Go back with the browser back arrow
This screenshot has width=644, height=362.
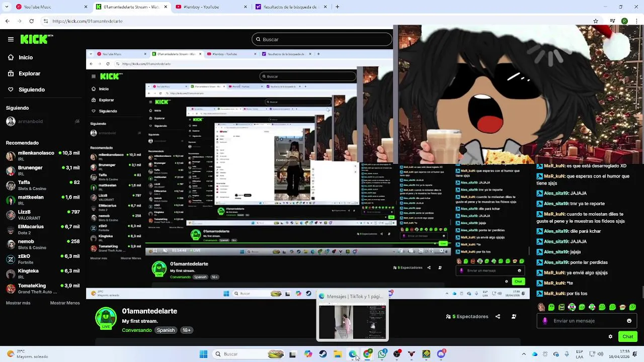point(7,21)
